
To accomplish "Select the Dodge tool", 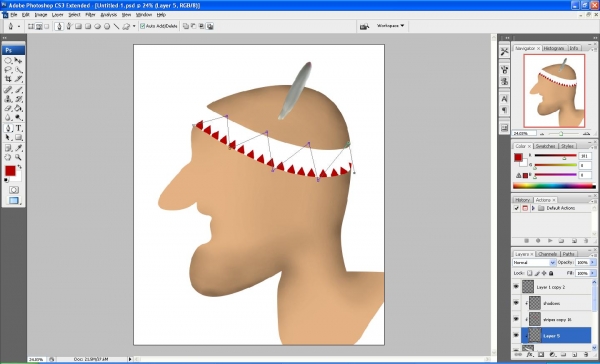I will (18, 118).
